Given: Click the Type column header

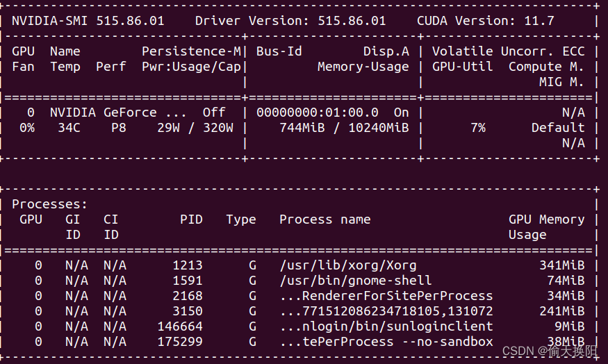Looking at the screenshot, I should pos(241,220).
